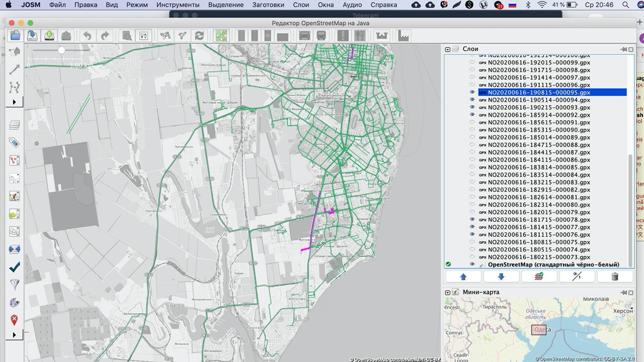Click the Save file toolbar icon
Viewport: 644px width, 362px height.
point(33,36)
